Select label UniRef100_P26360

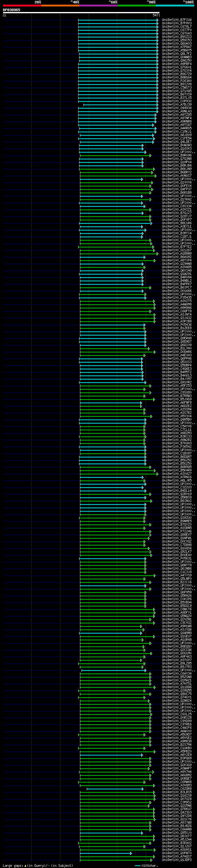(x=176, y=81)
